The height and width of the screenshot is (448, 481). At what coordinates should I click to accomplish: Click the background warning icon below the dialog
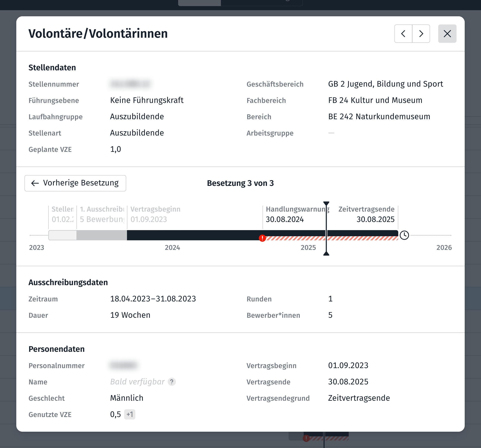coord(306,438)
